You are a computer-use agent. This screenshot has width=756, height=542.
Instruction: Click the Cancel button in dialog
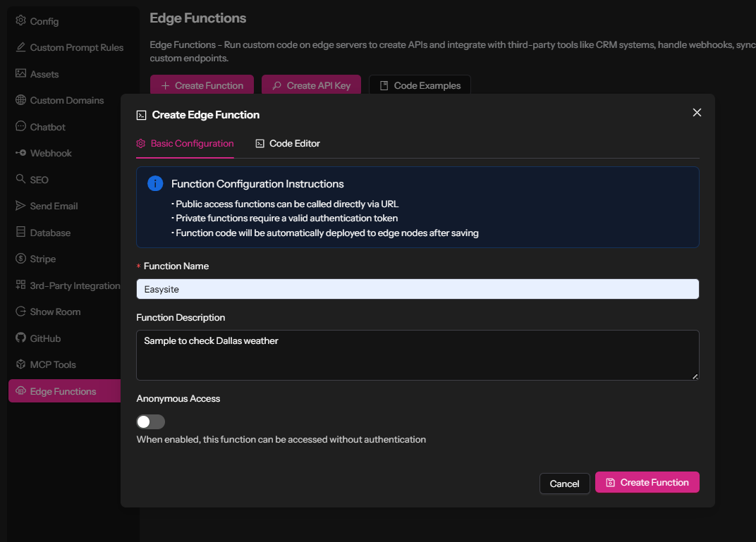click(564, 483)
